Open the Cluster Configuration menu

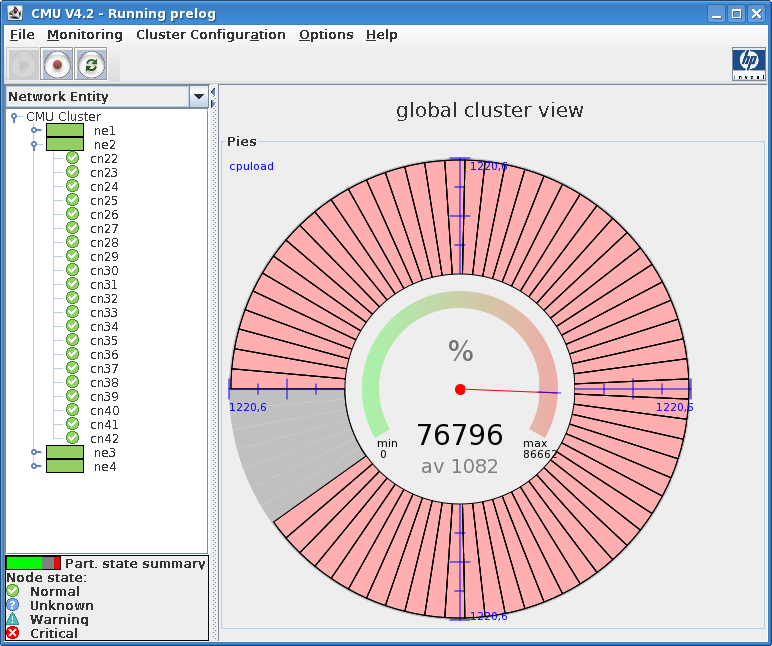[x=210, y=34]
